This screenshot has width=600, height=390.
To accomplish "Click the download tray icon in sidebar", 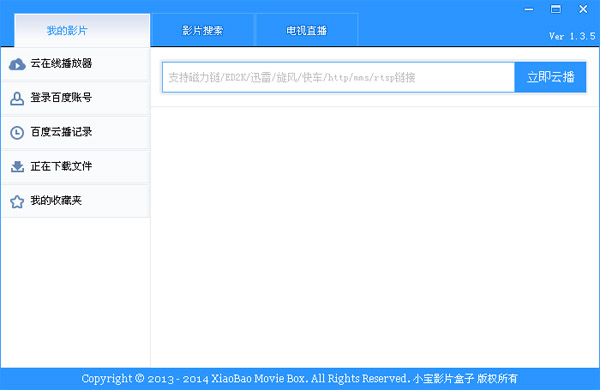I will click(x=17, y=166).
